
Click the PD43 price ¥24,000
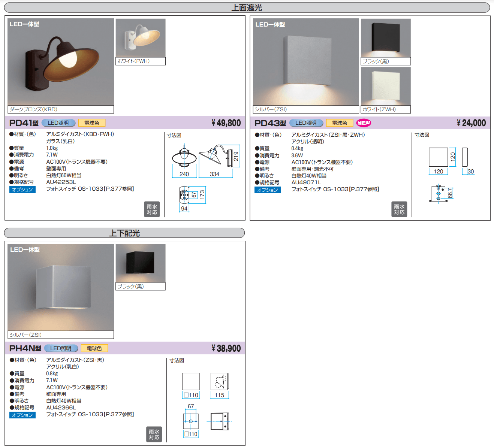(x=471, y=123)
